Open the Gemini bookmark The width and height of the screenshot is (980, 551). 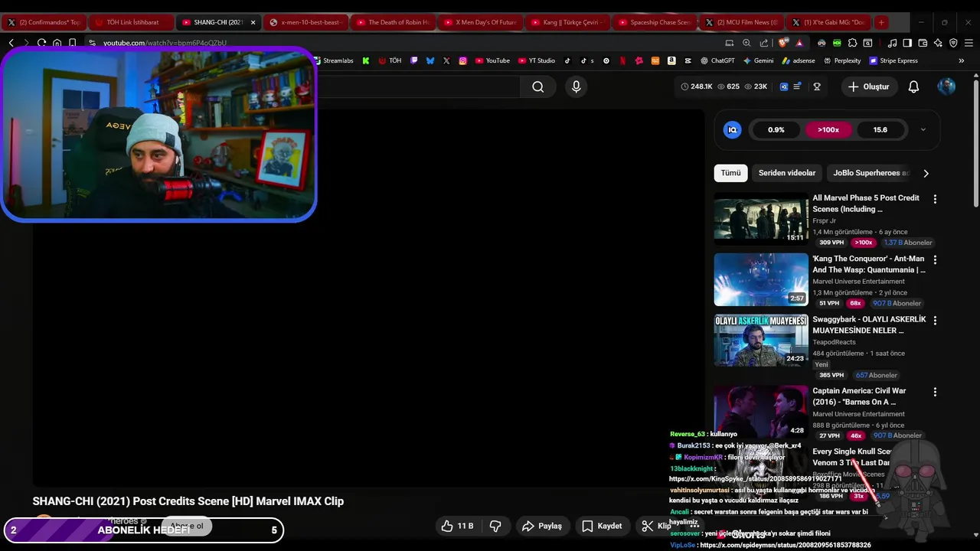coord(758,60)
